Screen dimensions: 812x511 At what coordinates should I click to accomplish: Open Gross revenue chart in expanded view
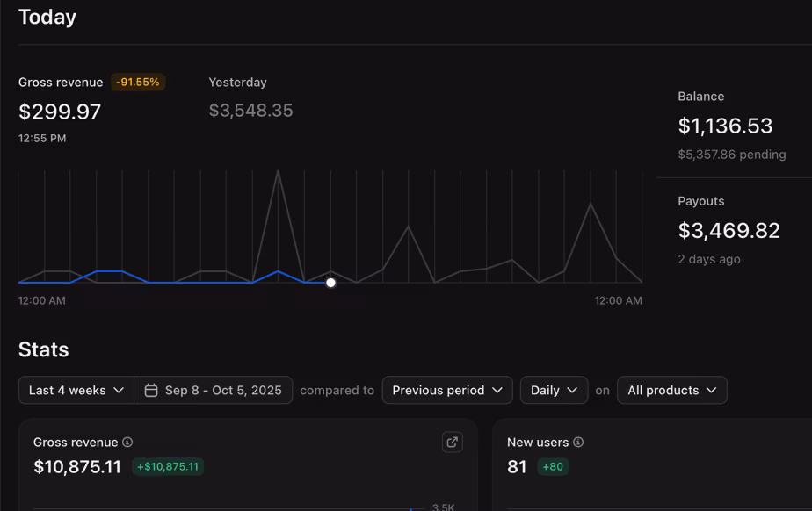[453, 443]
